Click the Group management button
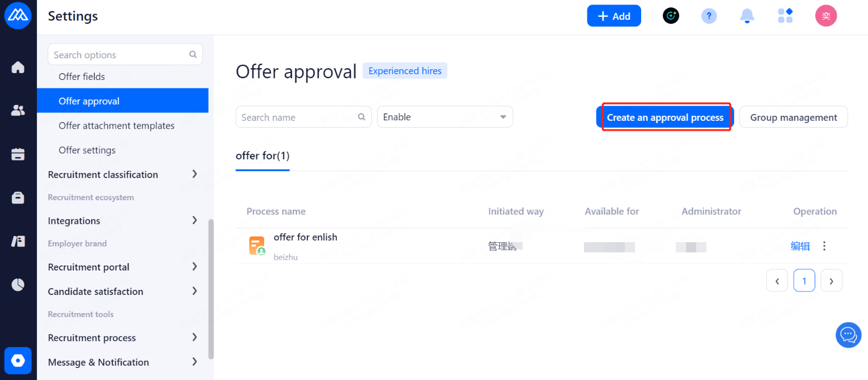Screen dimensions: 868x380 pyautogui.click(x=793, y=117)
